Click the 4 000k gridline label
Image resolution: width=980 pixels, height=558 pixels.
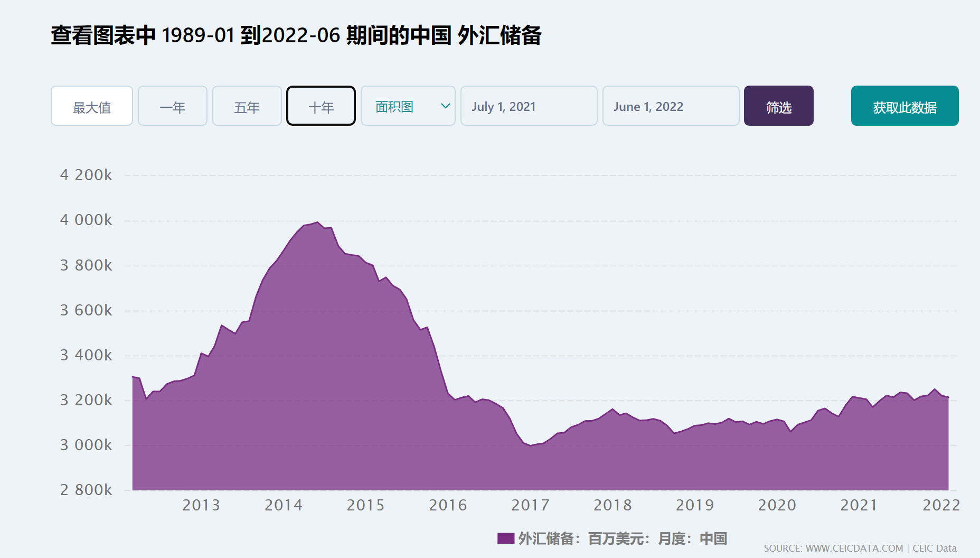coord(86,220)
